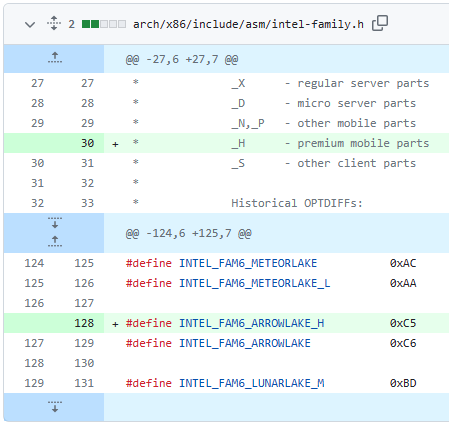
Task: Expand up arrow beside -124,6 +125,7 hunk
Action: coord(55,241)
